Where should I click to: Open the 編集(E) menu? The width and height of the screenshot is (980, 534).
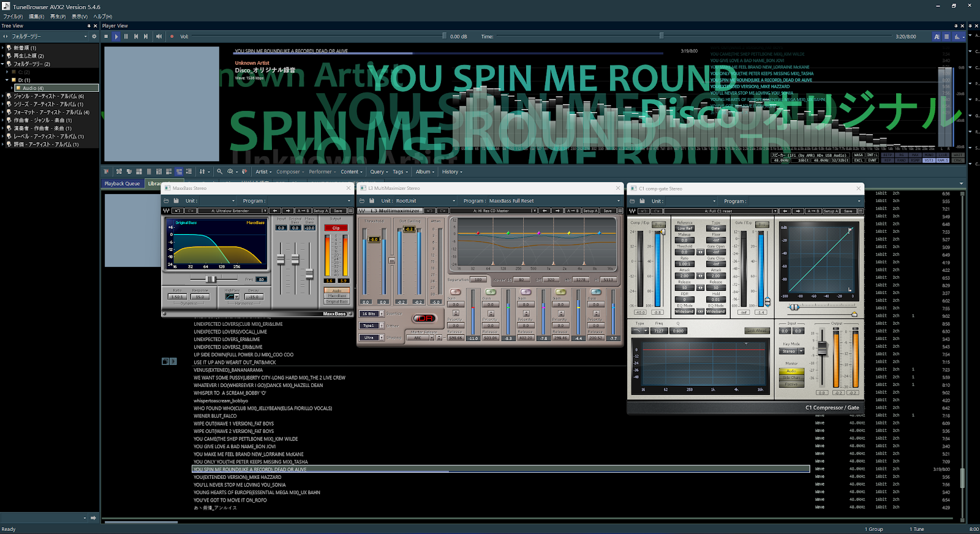pos(36,17)
